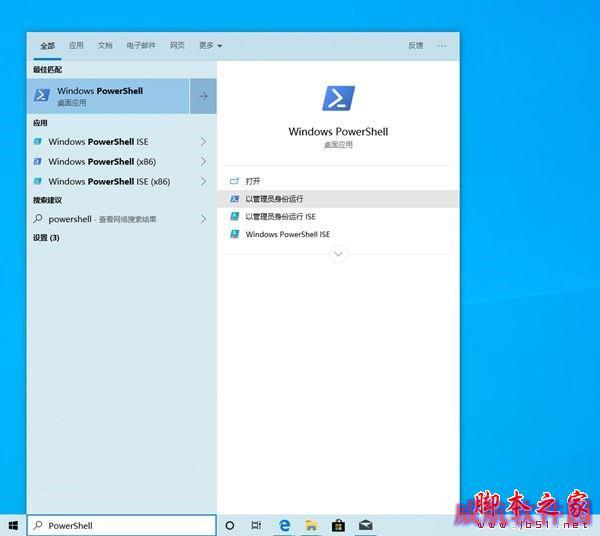
Task: Open File Explorer from the taskbar
Action: tap(311, 525)
